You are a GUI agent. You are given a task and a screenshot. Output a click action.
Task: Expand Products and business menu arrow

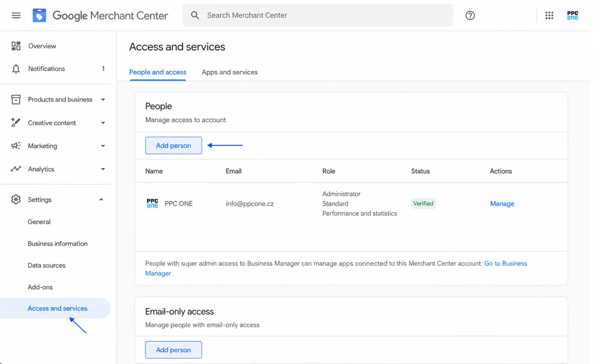pos(103,100)
